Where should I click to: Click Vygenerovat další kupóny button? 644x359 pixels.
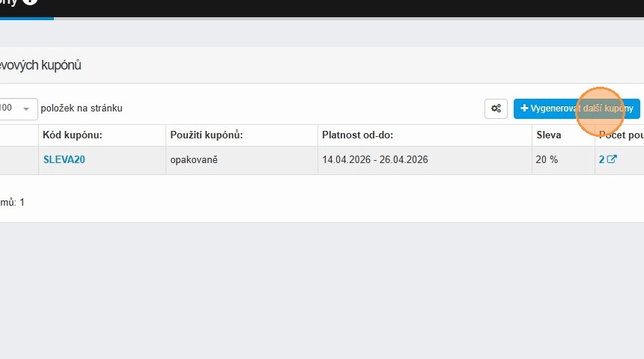(x=577, y=108)
